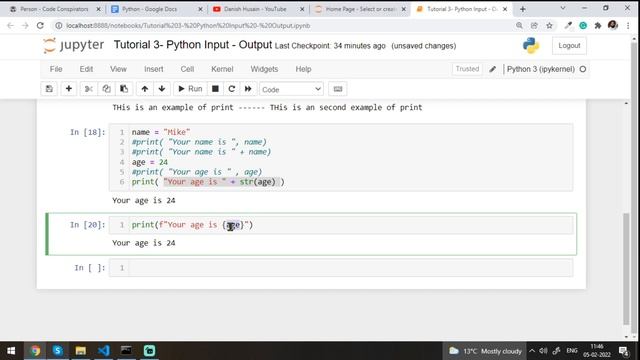This screenshot has width=640, height=360.
Task: Rename notebook title Tutorial 3- Python Input - Output
Action: pyautogui.click(x=193, y=45)
